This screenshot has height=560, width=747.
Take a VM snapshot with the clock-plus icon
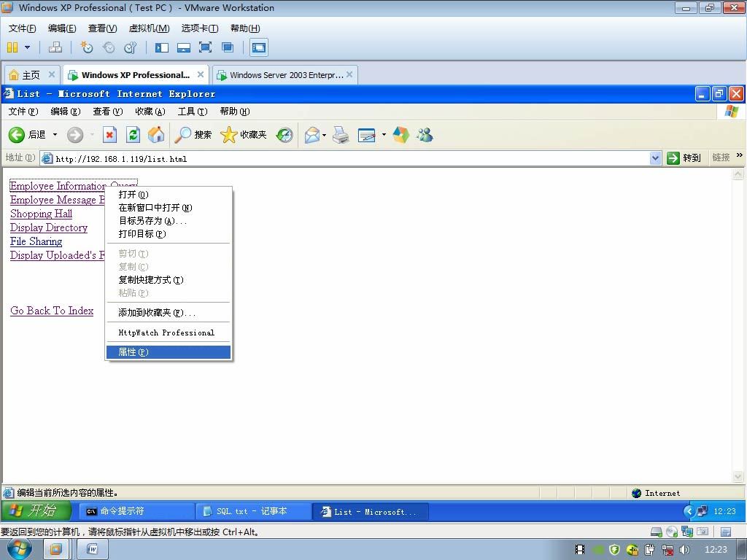click(x=87, y=47)
